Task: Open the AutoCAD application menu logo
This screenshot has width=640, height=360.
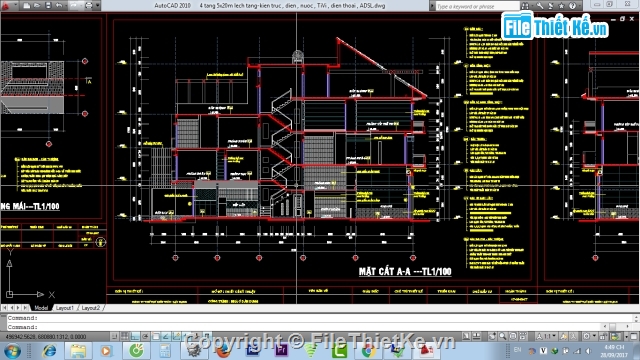Action: tap(6, 5)
